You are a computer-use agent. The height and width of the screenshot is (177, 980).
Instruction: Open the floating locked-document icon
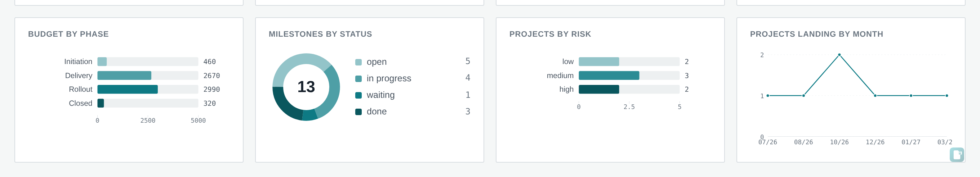[957, 155]
